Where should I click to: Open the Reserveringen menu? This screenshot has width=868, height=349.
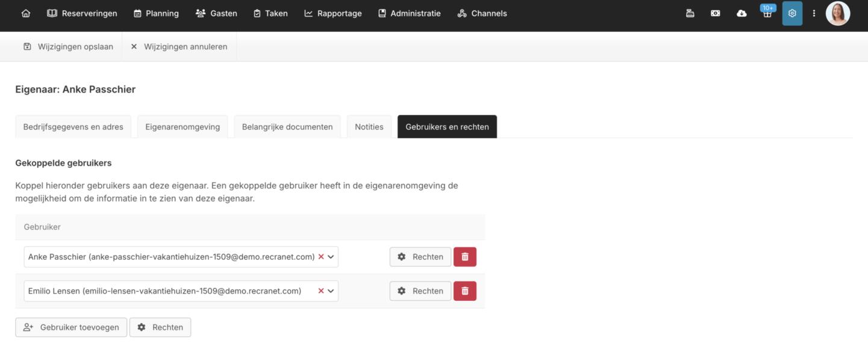pyautogui.click(x=83, y=13)
